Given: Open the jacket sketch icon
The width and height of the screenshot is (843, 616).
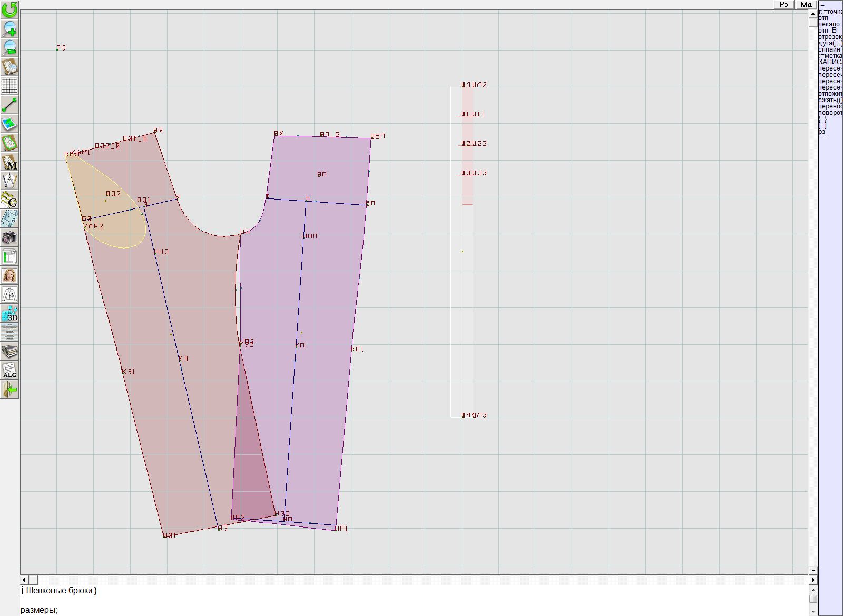Looking at the screenshot, I should click(9, 294).
